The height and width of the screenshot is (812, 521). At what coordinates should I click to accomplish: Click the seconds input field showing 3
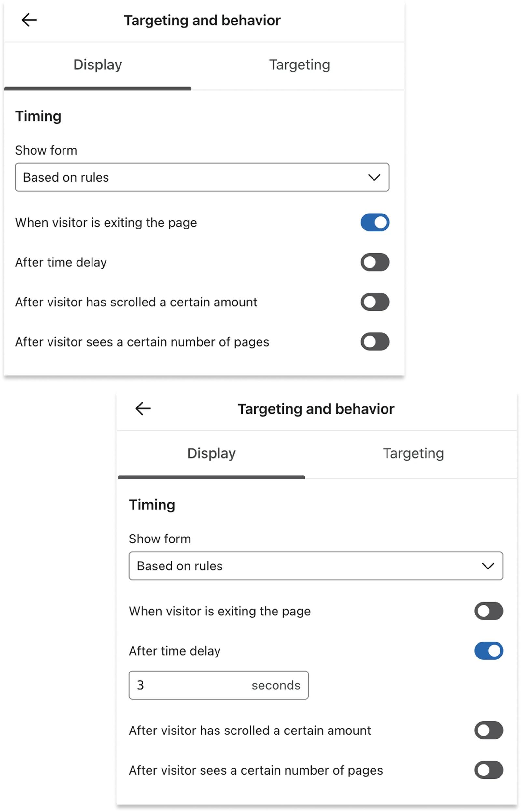(218, 685)
